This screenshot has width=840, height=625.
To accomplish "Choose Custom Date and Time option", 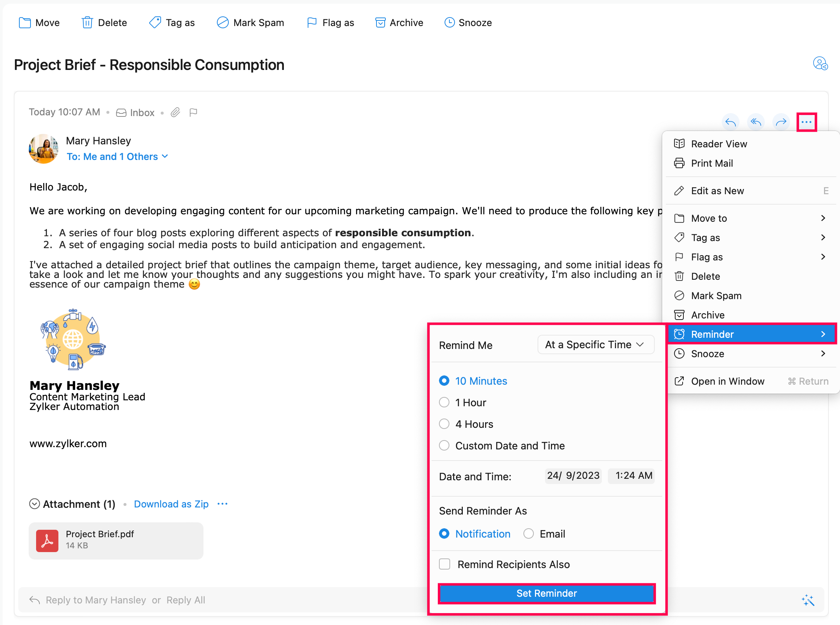I will [445, 445].
